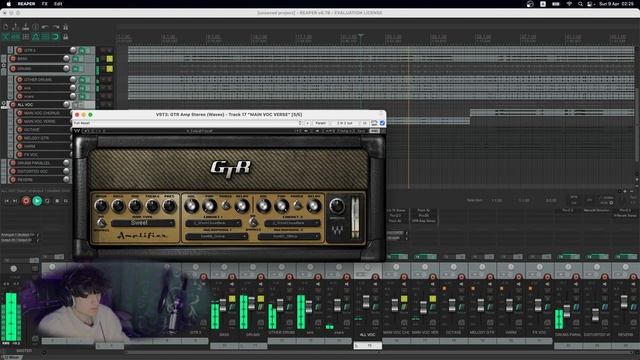Toggle auto-crossfade in the toolbar
Viewport: 640px width, 360px height.
6,37
